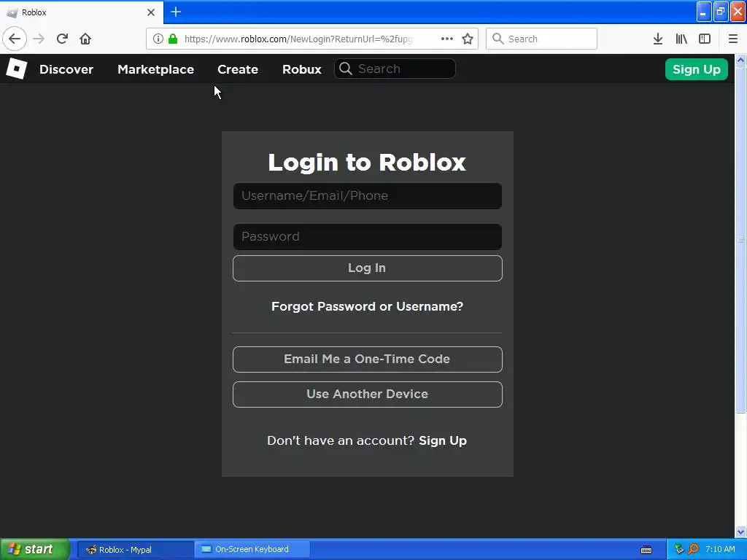Close the Roblox tab
Image resolution: width=747 pixels, height=560 pixels.
[150, 12]
